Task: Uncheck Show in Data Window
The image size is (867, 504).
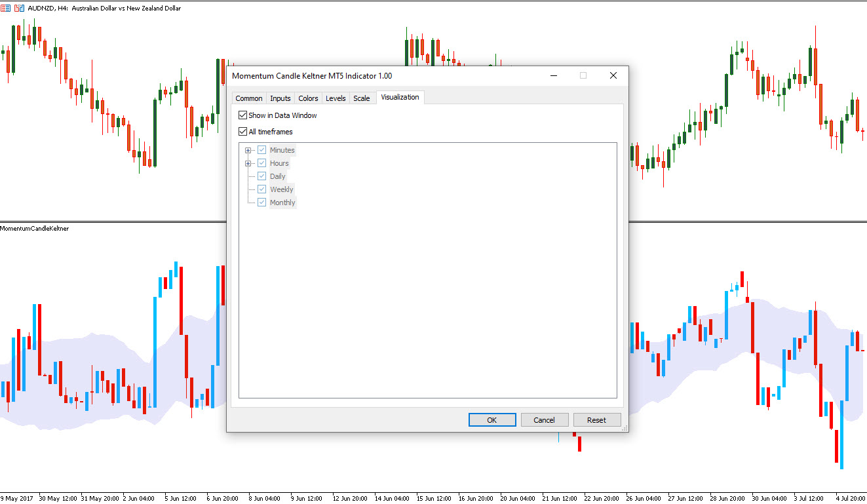Action: click(x=243, y=115)
